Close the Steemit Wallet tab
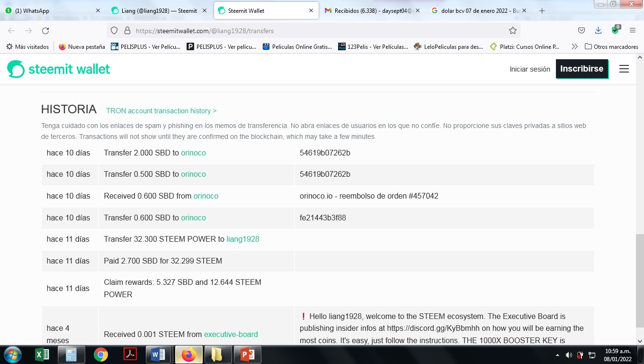644x364 pixels. click(x=311, y=10)
